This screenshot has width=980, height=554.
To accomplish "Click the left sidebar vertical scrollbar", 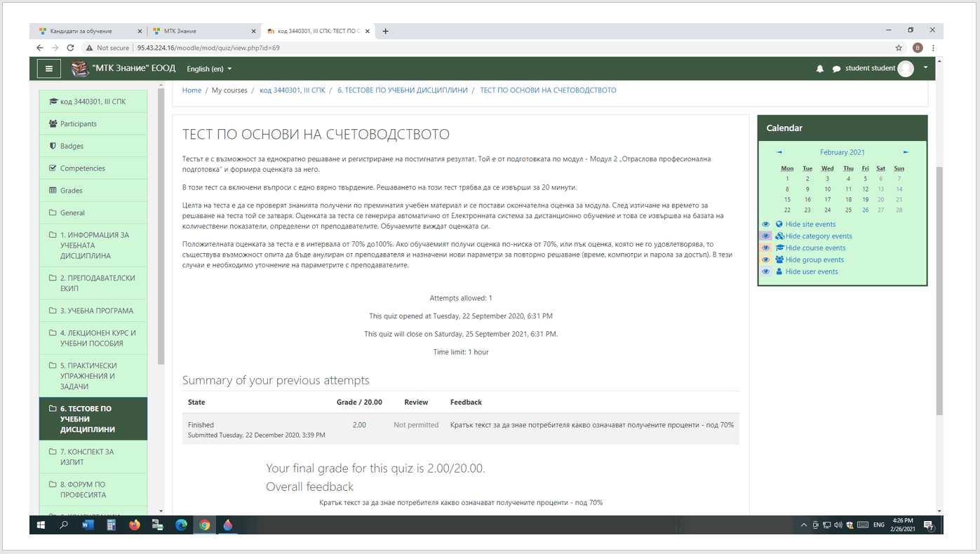I will [x=161, y=227].
